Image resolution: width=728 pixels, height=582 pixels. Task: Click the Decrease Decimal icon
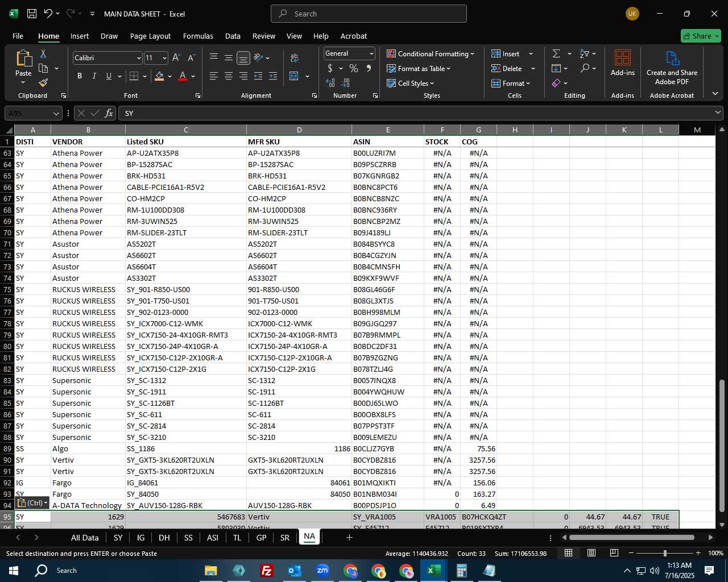click(x=346, y=83)
